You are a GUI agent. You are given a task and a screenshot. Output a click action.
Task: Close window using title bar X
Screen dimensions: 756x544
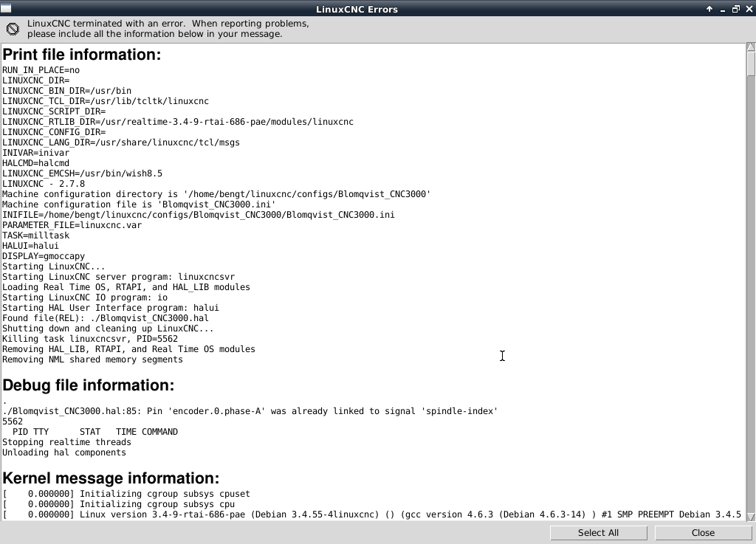[749, 9]
